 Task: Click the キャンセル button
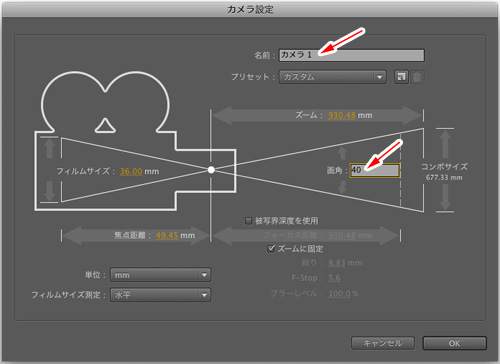383,343
